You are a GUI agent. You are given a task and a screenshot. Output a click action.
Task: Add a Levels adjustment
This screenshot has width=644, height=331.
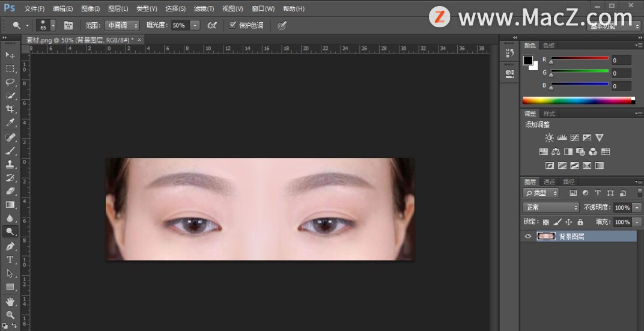tap(562, 138)
